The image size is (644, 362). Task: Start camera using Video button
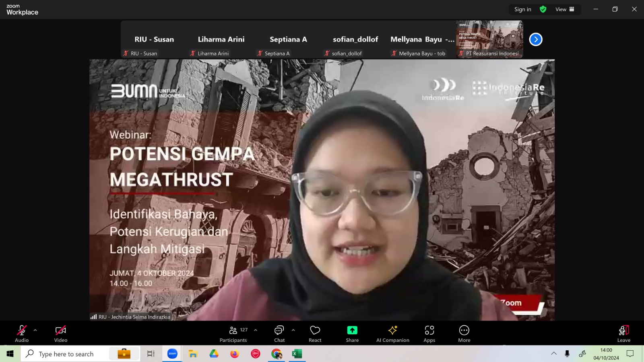61,334
